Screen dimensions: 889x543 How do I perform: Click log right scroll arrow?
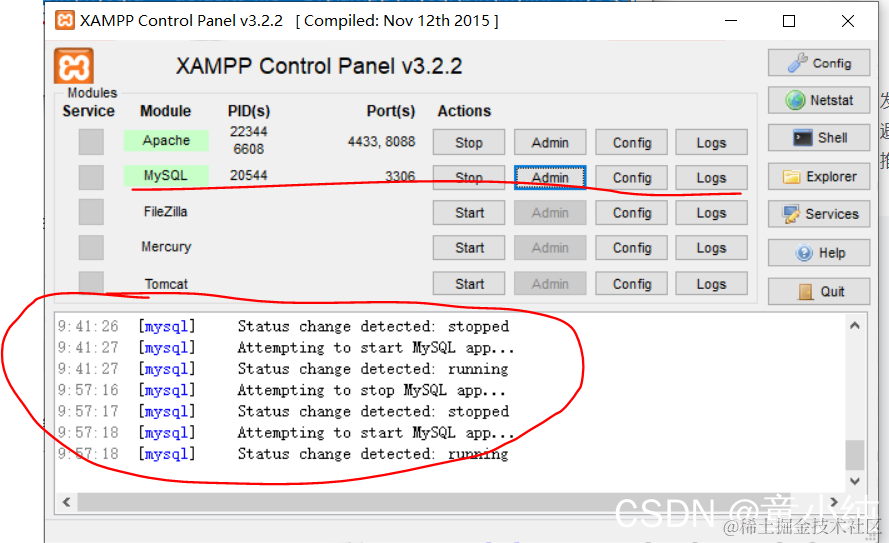(x=833, y=502)
